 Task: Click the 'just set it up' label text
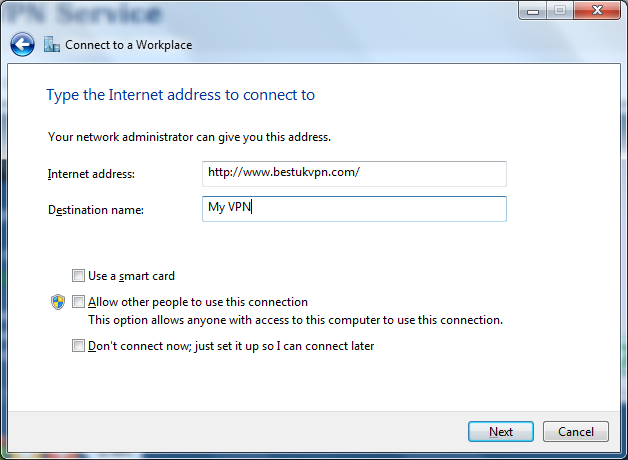tap(230, 347)
